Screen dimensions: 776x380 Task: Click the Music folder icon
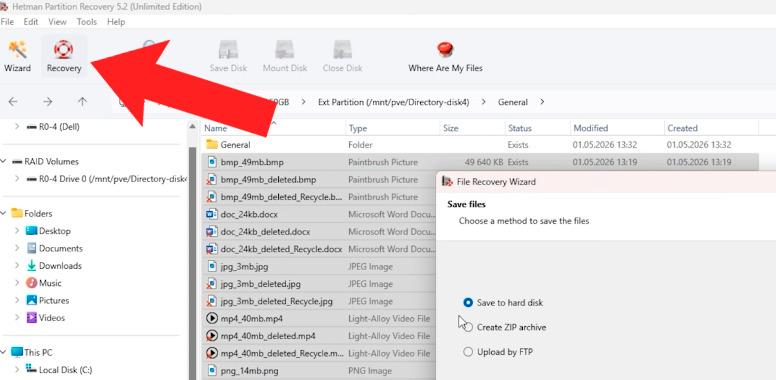[32, 283]
